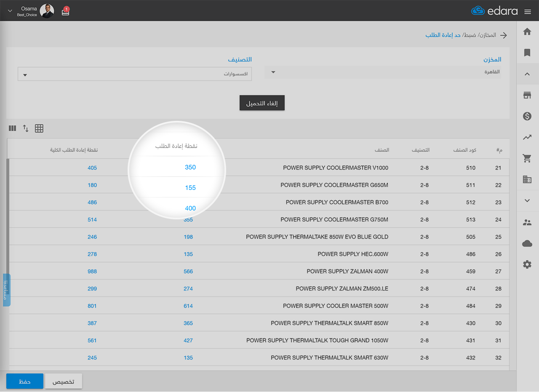
Task: Switch to grid view icon above table
Action: click(x=39, y=128)
